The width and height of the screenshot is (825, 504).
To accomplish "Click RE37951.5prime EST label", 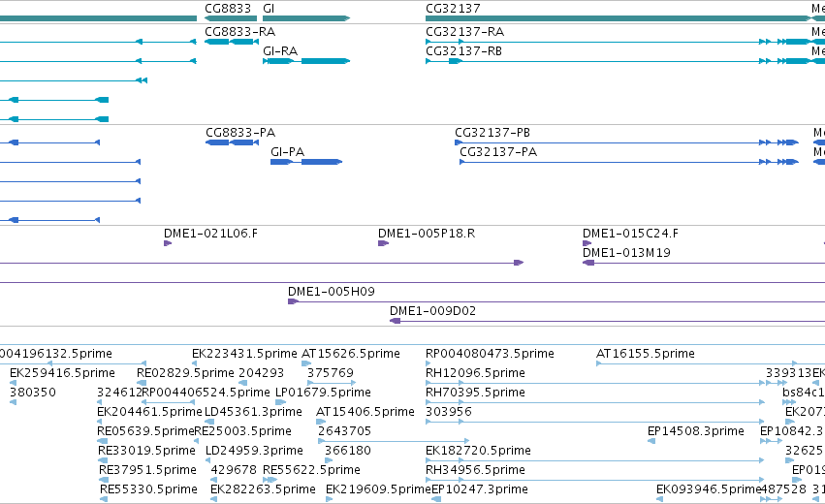I will coord(148,470).
